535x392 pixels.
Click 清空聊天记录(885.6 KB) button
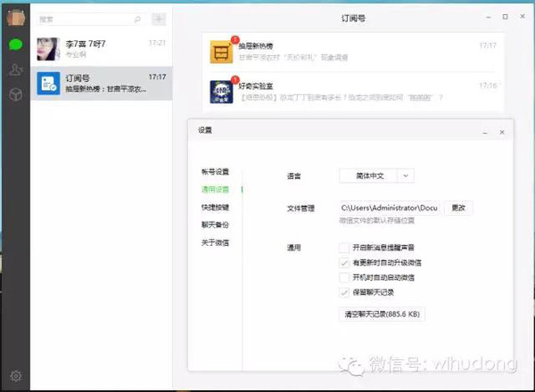382,314
